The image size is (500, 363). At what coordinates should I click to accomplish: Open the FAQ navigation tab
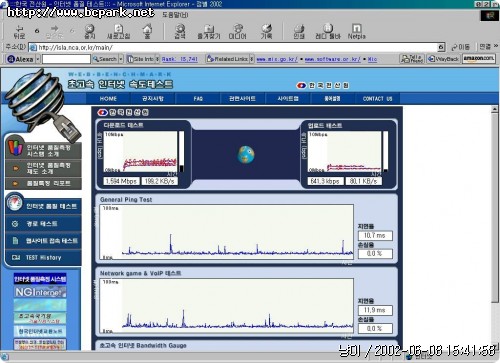198,99
